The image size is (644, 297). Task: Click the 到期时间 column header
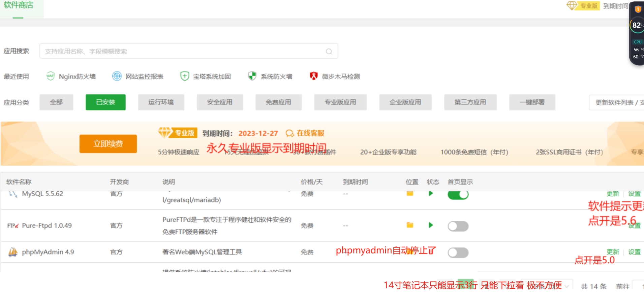pos(356,182)
